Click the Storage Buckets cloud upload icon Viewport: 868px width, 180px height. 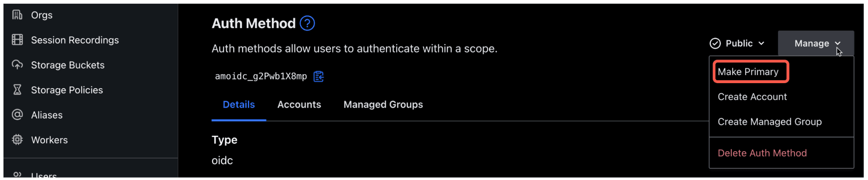(17, 65)
